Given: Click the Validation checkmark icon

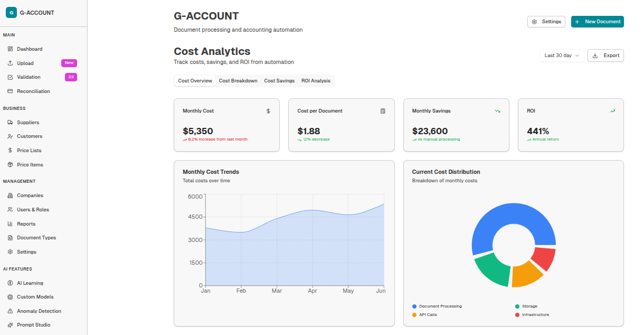Looking at the screenshot, I should click(10, 77).
